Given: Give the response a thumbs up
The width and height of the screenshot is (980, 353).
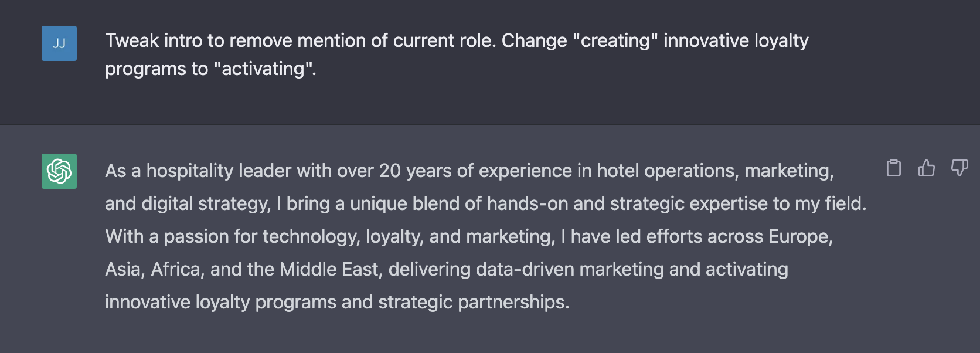Looking at the screenshot, I should [x=926, y=168].
